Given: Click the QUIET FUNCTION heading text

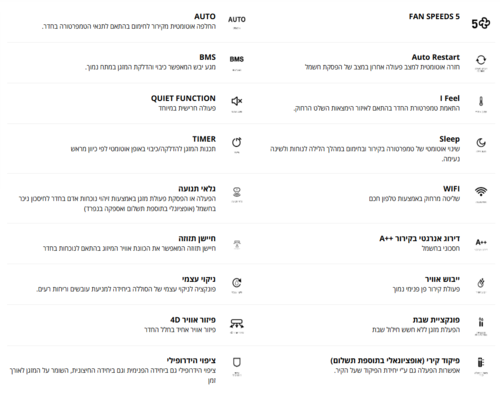Looking at the screenshot, I should (x=183, y=98).
